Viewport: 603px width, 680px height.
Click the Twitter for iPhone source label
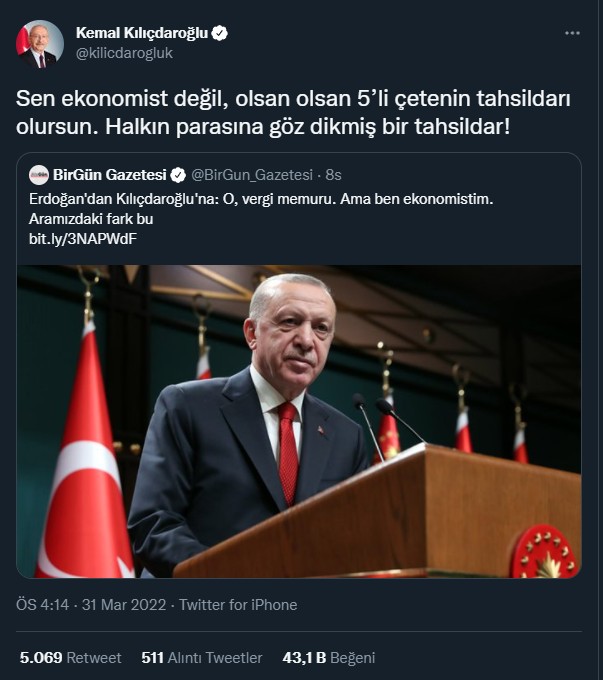click(238, 605)
